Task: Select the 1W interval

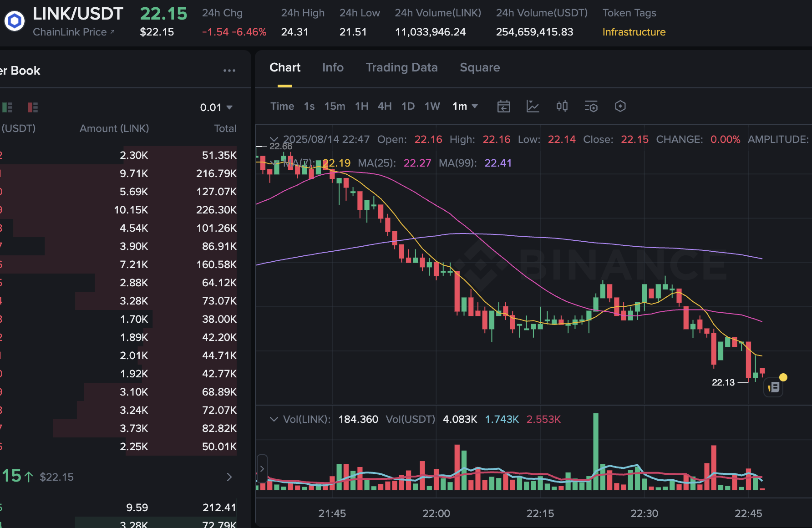Action: click(432, 107)
